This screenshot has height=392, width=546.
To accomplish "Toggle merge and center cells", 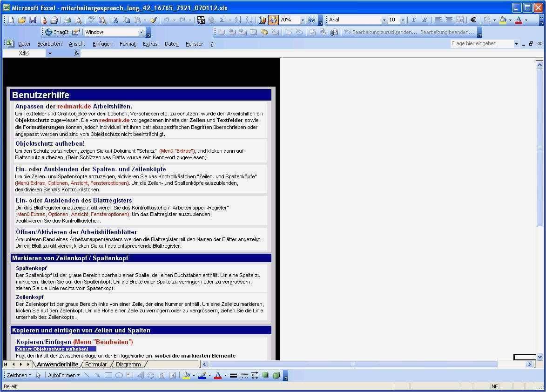I will (459, 20).
